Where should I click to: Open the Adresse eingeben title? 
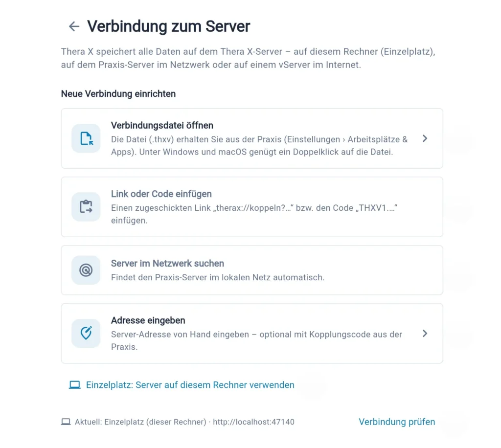click(x=148, y=320)
